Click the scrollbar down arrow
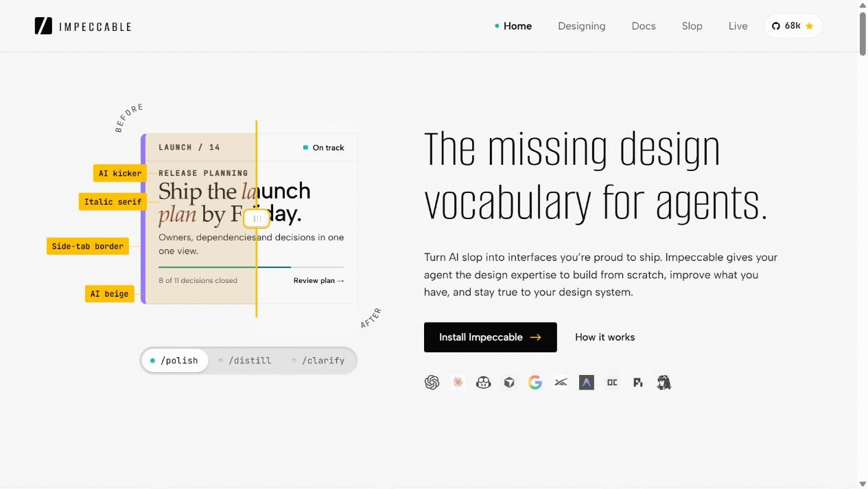Screen dimensions: 868x489 [x=863, y=484]
